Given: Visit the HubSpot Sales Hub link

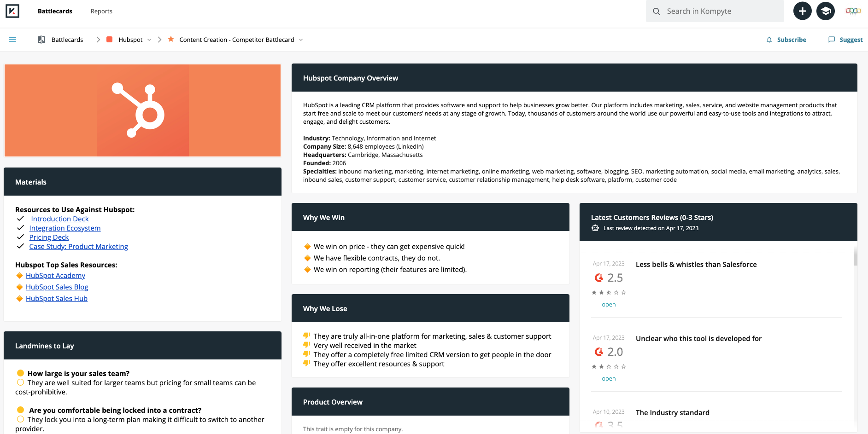Looking at the screenshot, I should point(57,299).
